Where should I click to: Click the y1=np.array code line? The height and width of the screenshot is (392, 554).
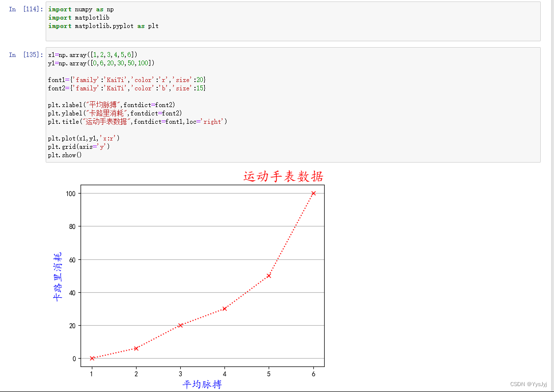pyautogui.click(x=101, y=63)
